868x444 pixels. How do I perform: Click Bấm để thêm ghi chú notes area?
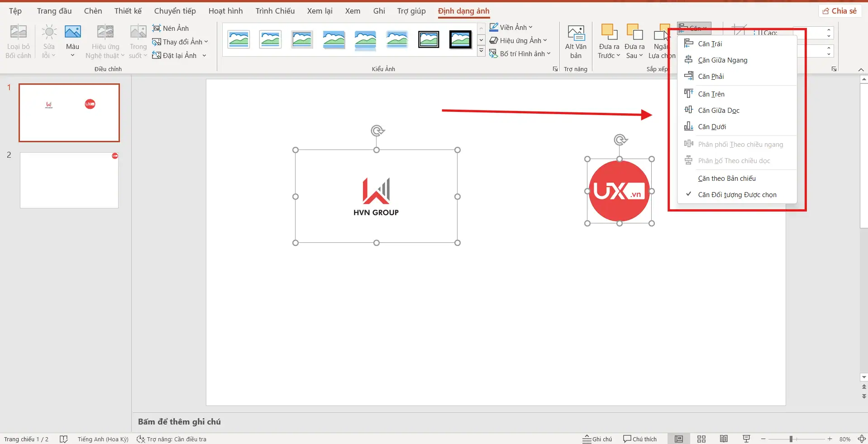click(179, 422)
